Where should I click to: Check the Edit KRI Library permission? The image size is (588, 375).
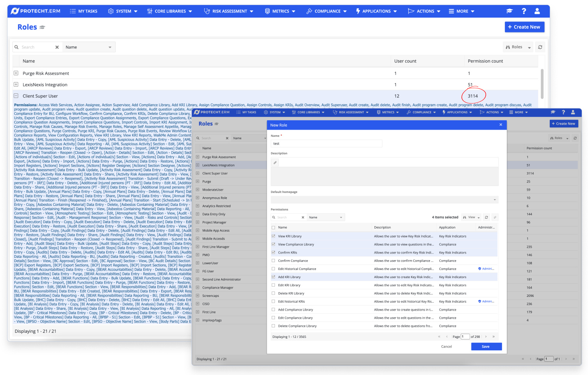[273, 285]
